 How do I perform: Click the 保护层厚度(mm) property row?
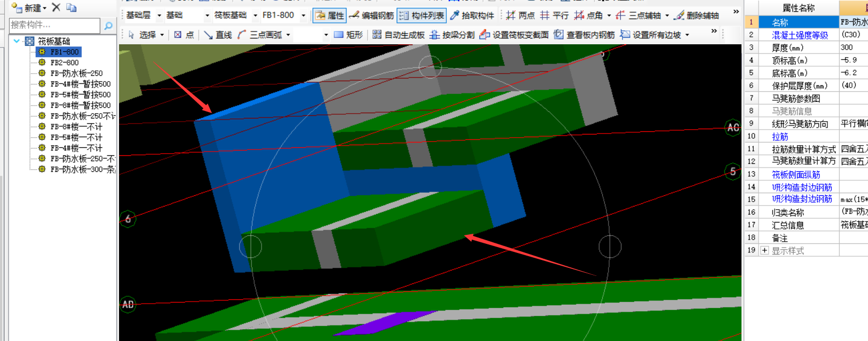(x=799, y=85)
